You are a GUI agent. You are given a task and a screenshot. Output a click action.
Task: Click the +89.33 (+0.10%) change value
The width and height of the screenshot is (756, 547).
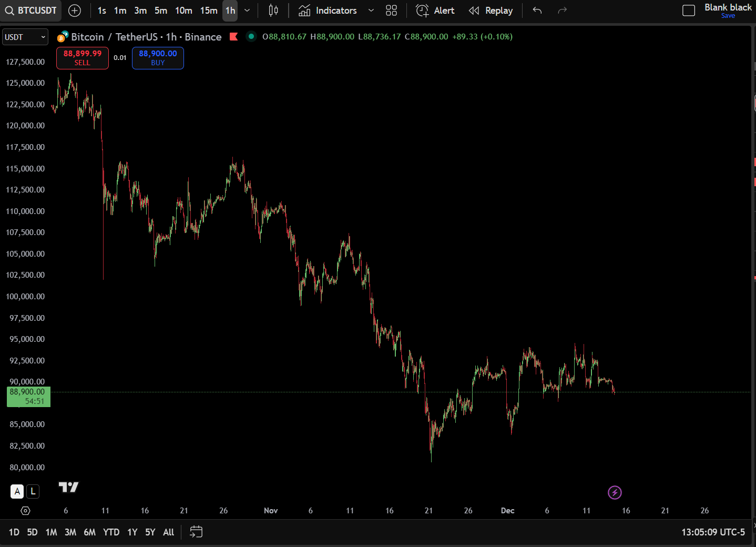point(483,37)
